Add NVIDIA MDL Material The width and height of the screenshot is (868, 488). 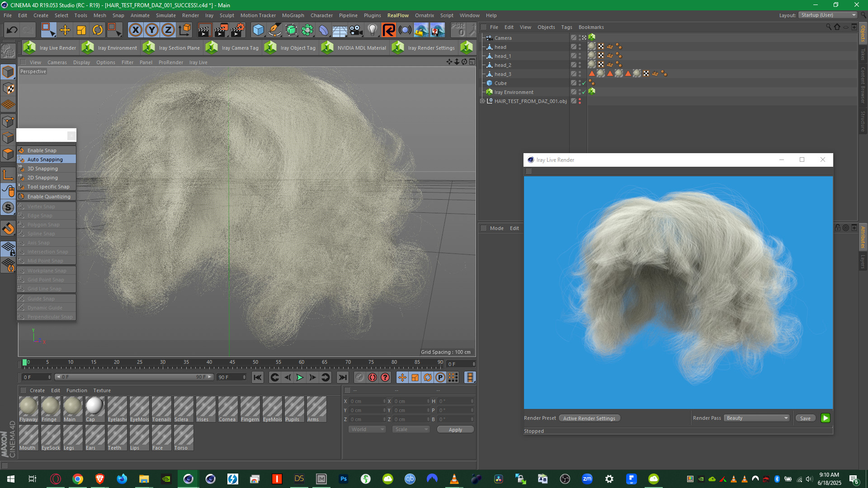(354, 47)
